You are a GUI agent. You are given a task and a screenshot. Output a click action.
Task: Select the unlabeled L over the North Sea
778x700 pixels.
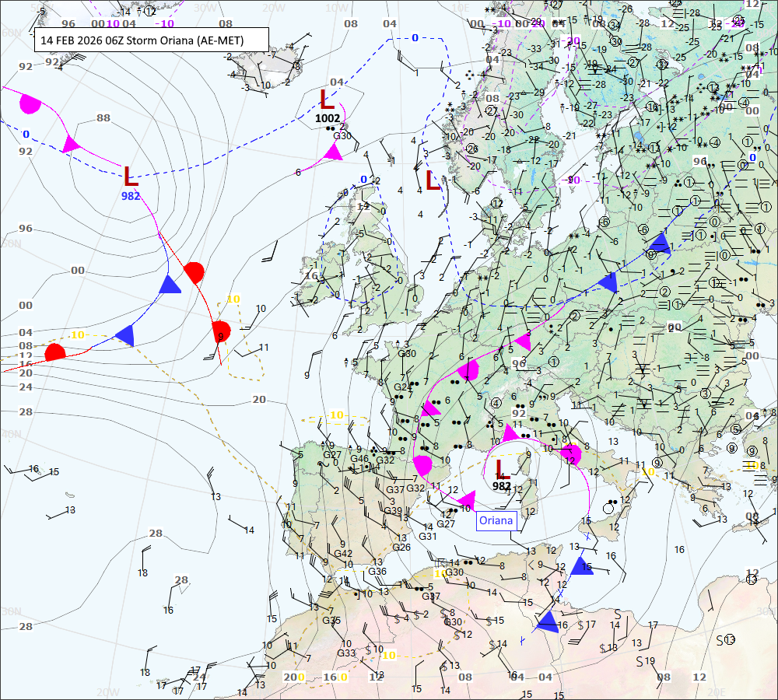[x=433, y=180]
